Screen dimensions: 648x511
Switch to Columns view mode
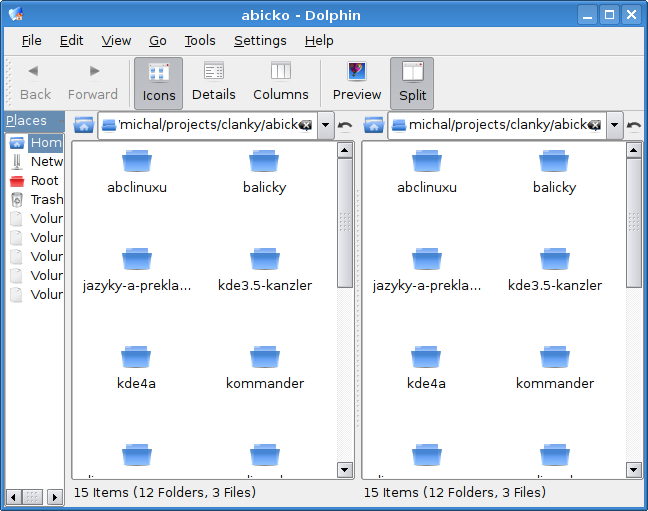(281, 83)
